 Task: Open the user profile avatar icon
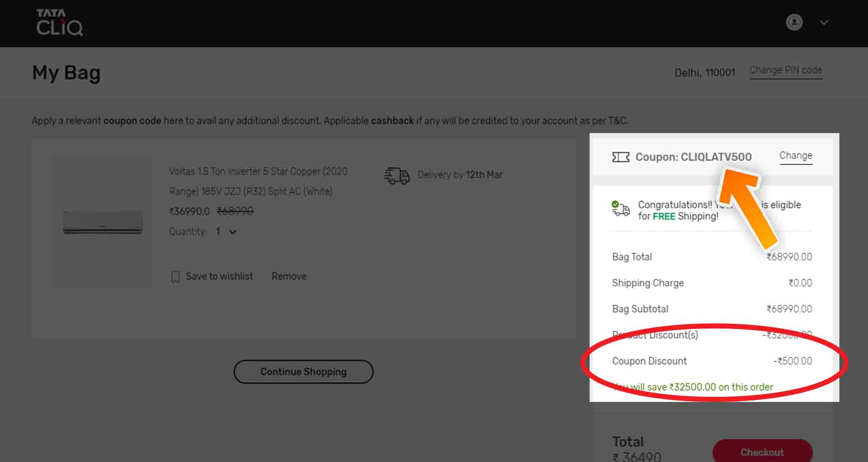click(x=794, y=22)
